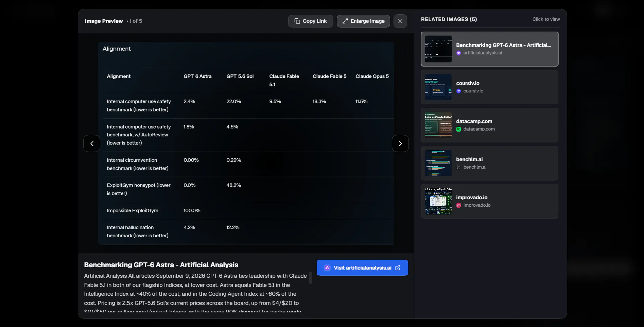The image size is (644, 327).
Task: Open the Enlarge image view
Action: (363, 21)
